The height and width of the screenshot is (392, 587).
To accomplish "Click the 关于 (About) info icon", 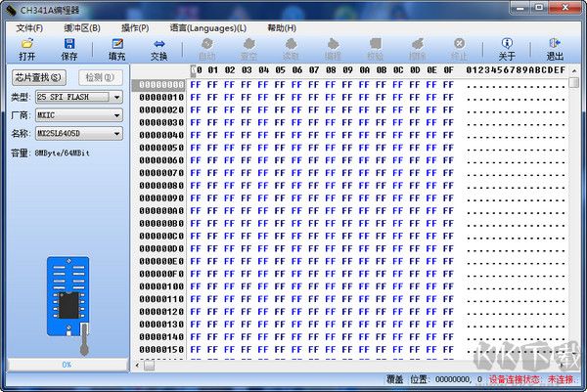I will coord(507,43).
